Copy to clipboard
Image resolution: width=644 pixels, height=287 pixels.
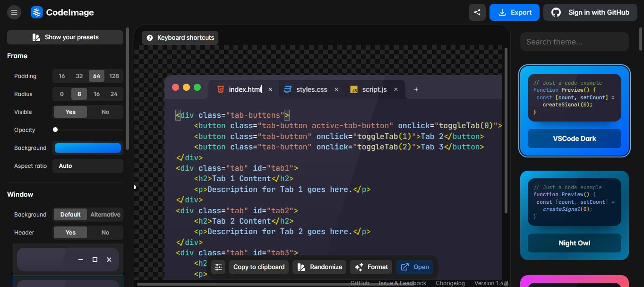click(259, 267)
